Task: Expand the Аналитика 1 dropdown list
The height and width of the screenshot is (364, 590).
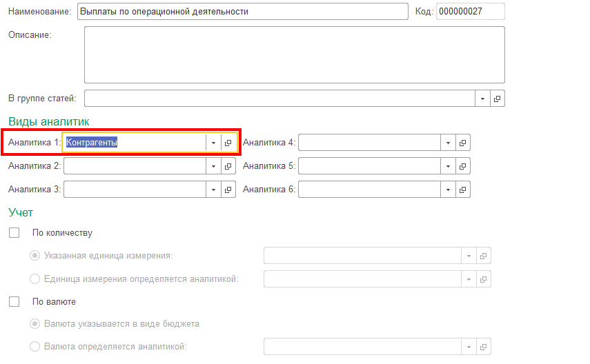Action: click(x=213, y=143)
